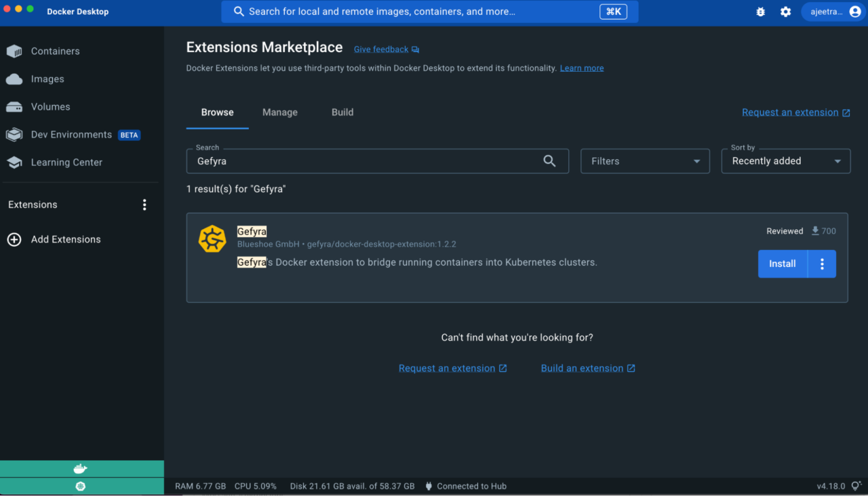Open the Extensions three-dot menu
Screen dimensions: 868x496
pyautogui.click(x=144, y=204)
